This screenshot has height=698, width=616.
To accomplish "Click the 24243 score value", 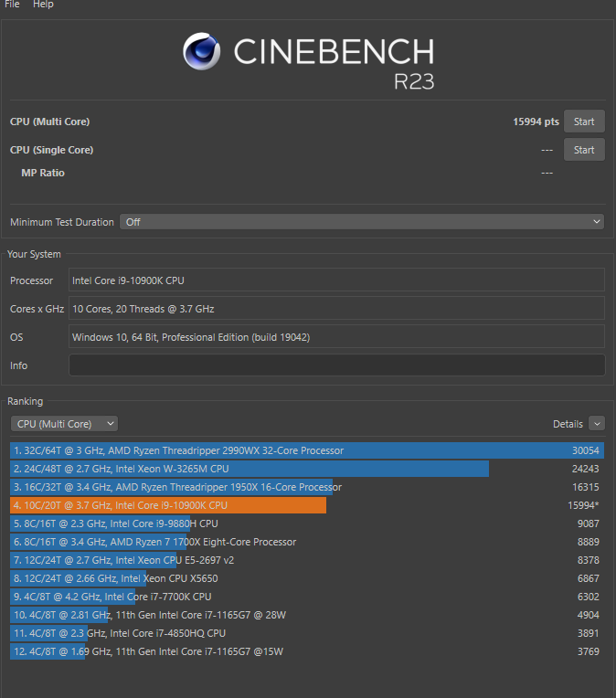I will (585, 469).
